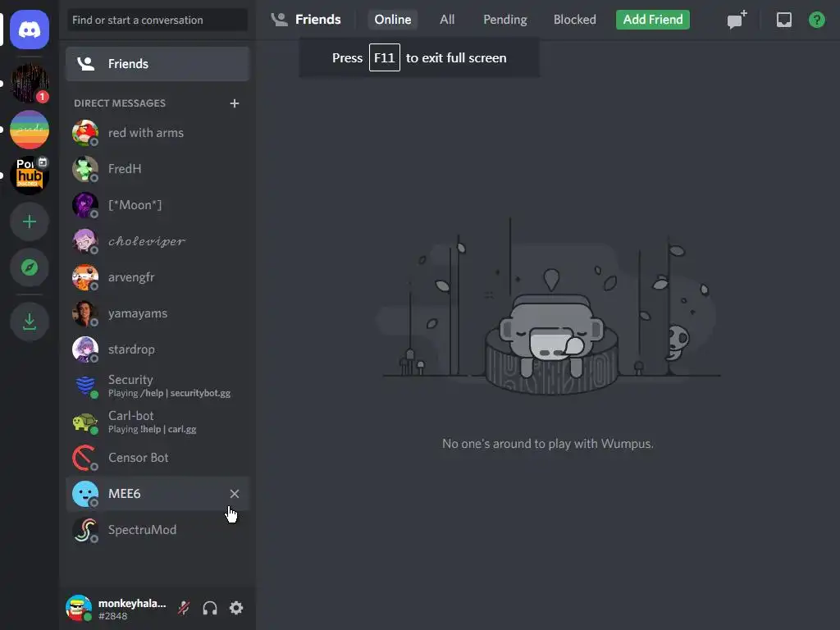Open arvengfr conversation
This screenshot has height=630, width=840.
tap(157, 277)
